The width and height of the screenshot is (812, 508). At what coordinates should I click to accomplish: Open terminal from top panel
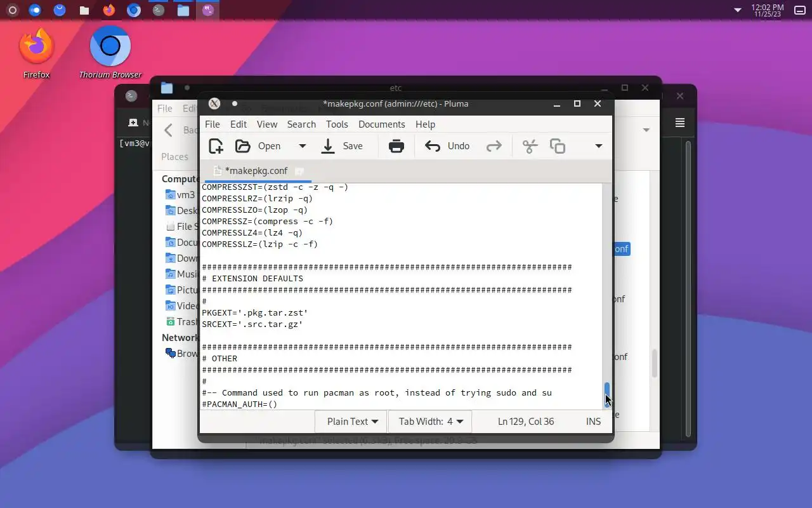[x=159, y=10]
